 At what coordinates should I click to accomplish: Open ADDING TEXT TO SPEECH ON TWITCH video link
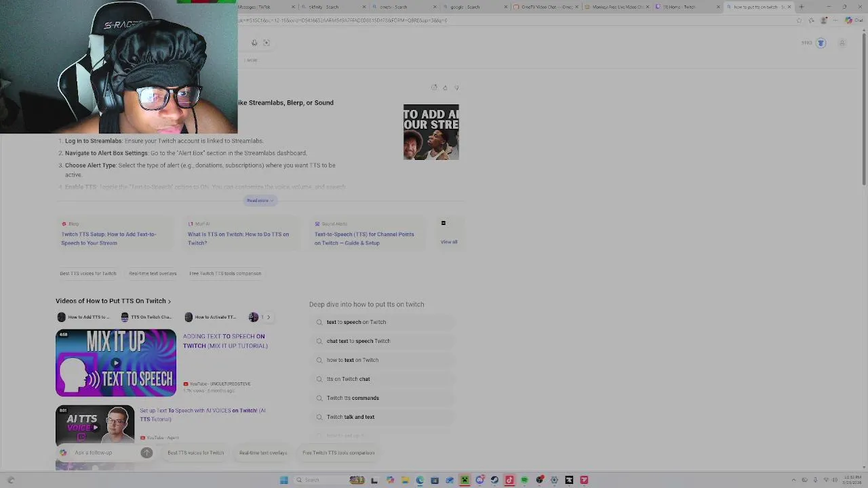pos(225,341)
